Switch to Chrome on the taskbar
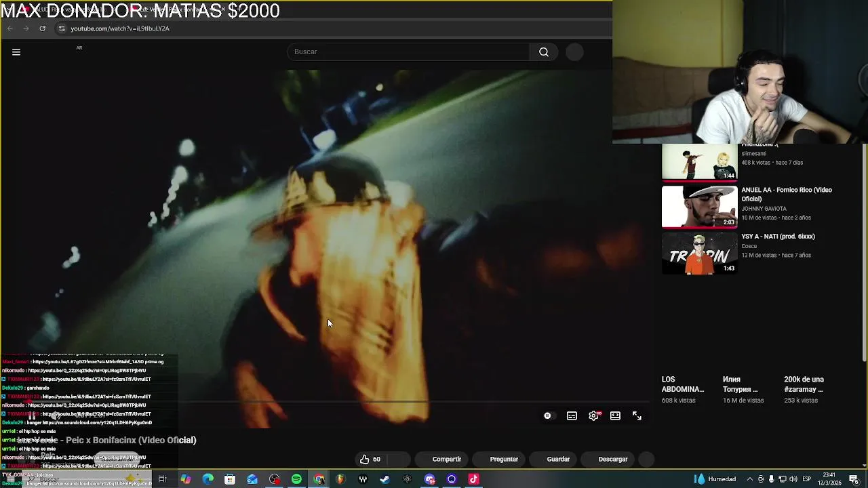The image size is (868, 488). coord(319,479)
